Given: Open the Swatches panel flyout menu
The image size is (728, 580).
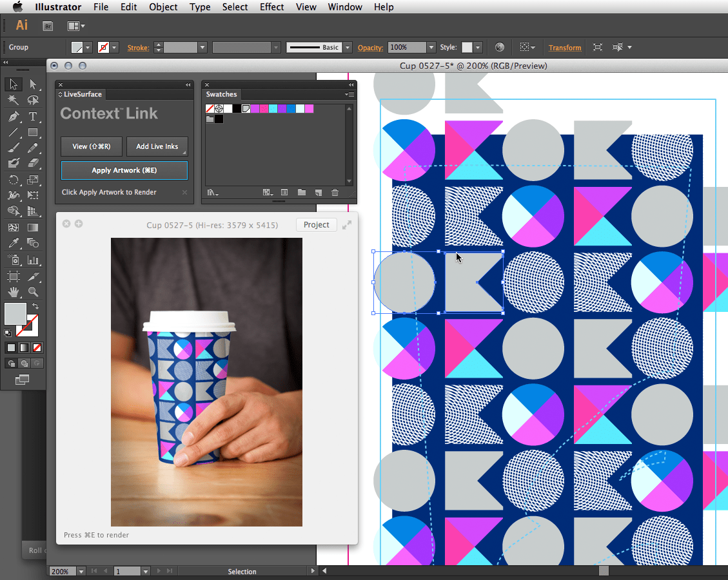Looking at the screenshot, I should click(x=350, y=94).
